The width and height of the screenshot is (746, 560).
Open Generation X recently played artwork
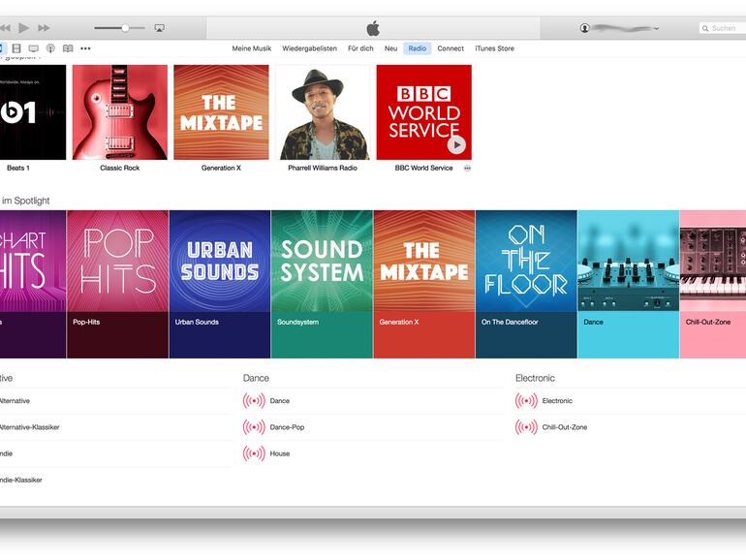click(x=221, y=112)
